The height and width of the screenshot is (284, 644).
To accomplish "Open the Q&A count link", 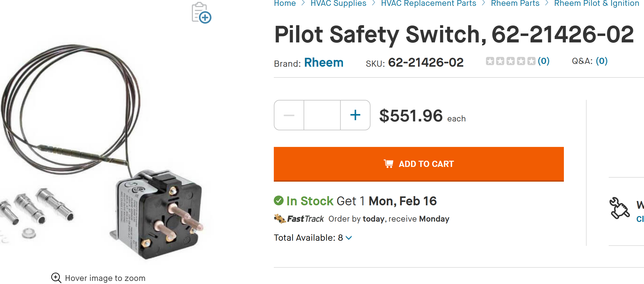I will [x=602, y=61].
